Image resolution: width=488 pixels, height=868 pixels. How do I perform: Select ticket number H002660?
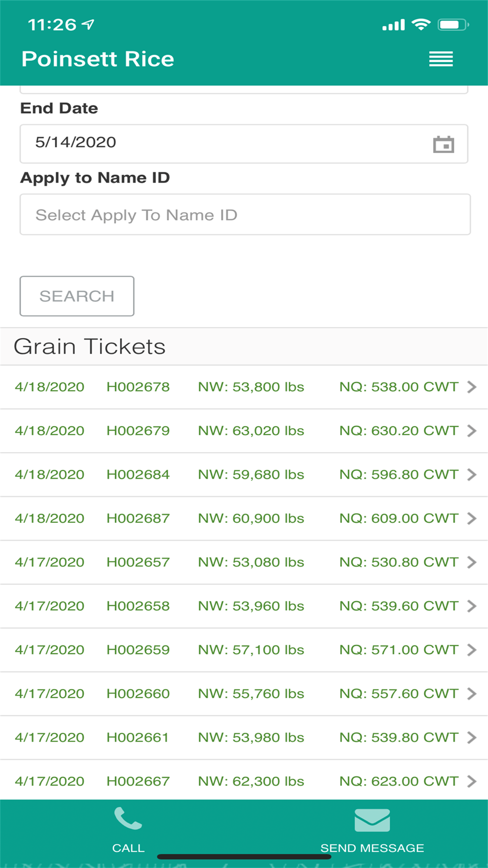[x=138, y=694]
